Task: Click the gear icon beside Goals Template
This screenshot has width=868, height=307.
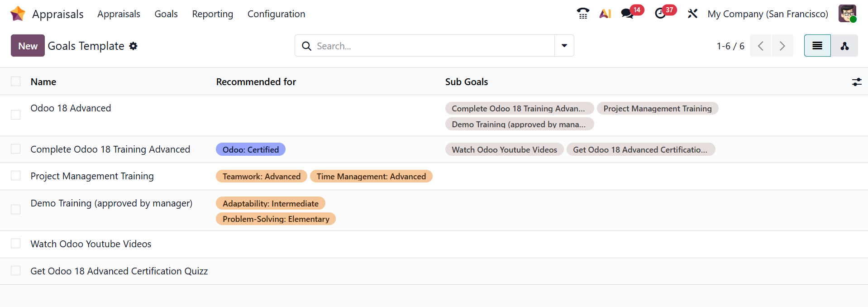Action: click(133, 46)
